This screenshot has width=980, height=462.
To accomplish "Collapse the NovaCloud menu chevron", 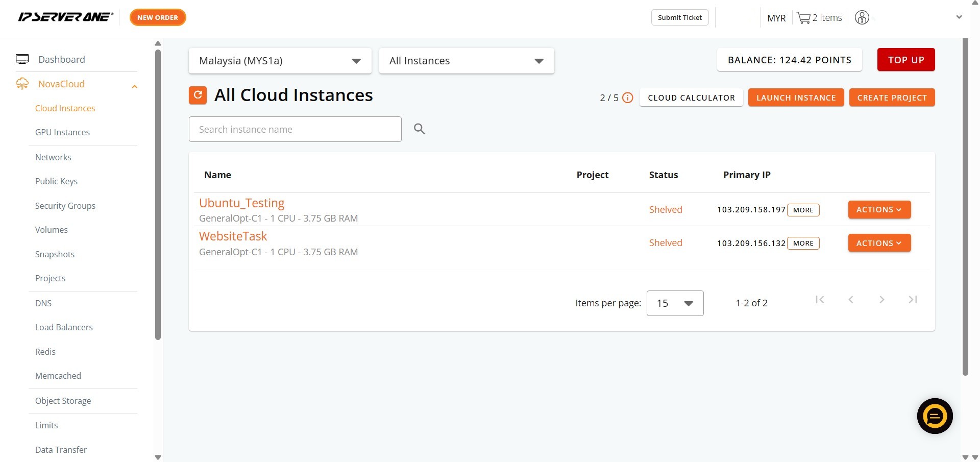I will pyautogui.click(x=135, y=87).
